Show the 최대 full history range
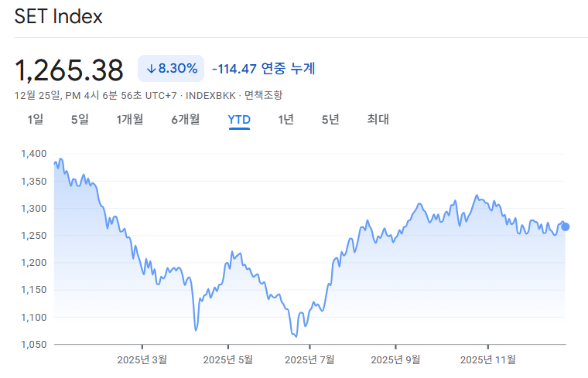This screenshot has width=588, height=378. (378, 119)
